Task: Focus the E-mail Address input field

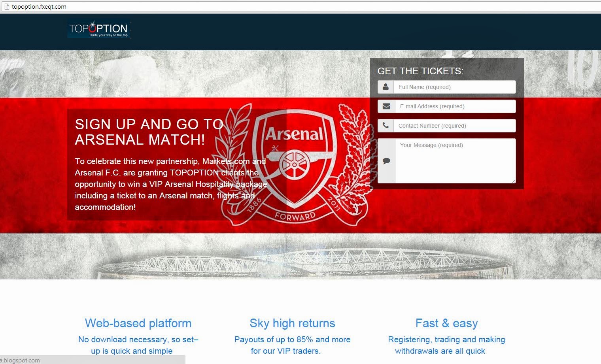Action: pyautogui.click(x=455, y=106)
